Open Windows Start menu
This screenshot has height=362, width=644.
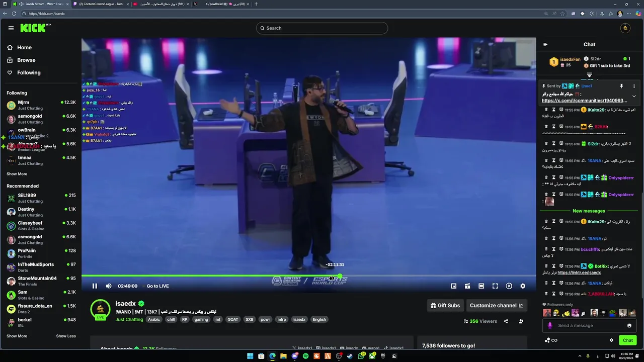(x=250, y=356)
